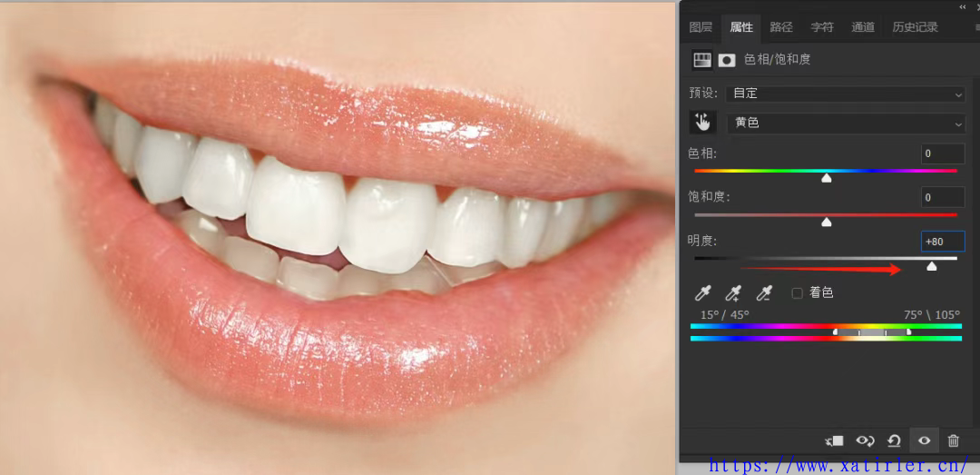Select the subtract-from-sample eyedropper tool

point(764,292)
